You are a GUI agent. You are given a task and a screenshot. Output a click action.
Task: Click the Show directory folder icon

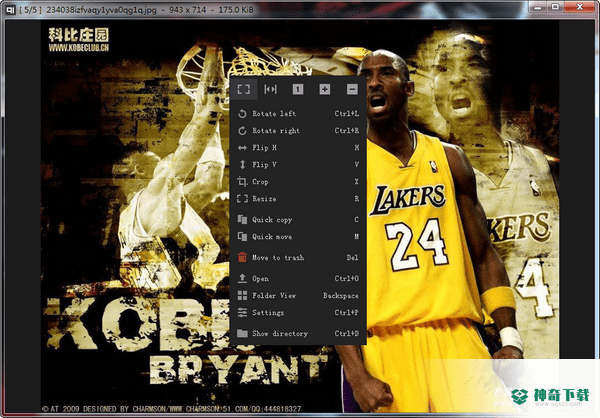(x=242, y=333)
